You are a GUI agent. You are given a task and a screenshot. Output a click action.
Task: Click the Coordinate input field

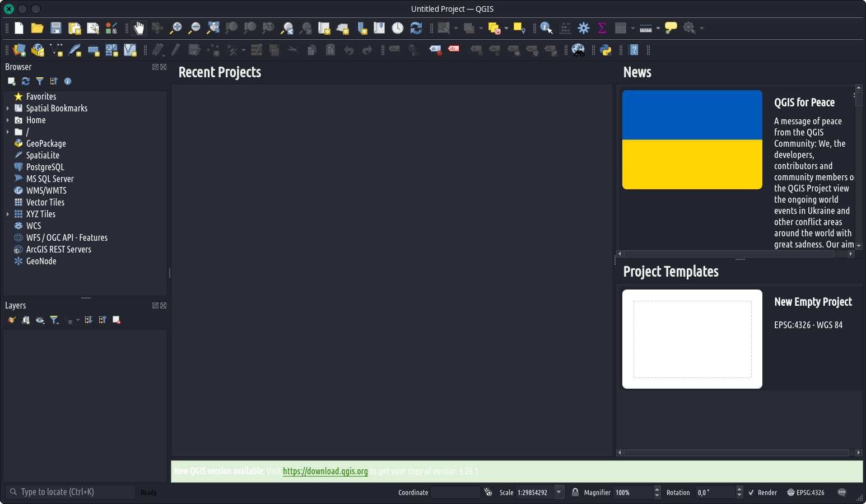[x=455, y=492]
